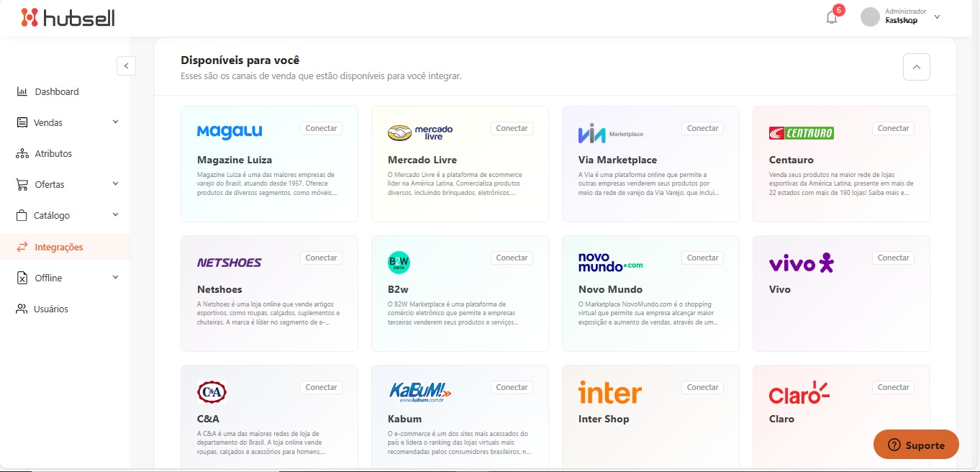Expand the Vendas submenu chevron
The image size is (980, 472).
click(115, 122)
